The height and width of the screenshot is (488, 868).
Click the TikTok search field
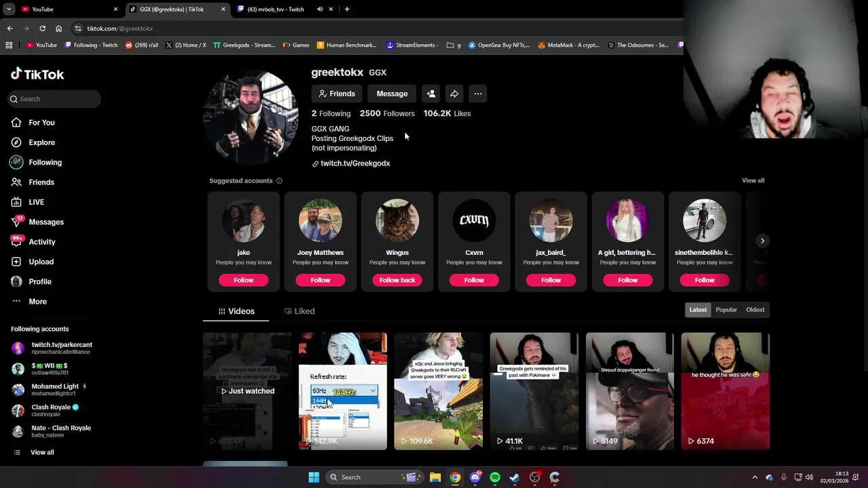[x=54, y=99]
